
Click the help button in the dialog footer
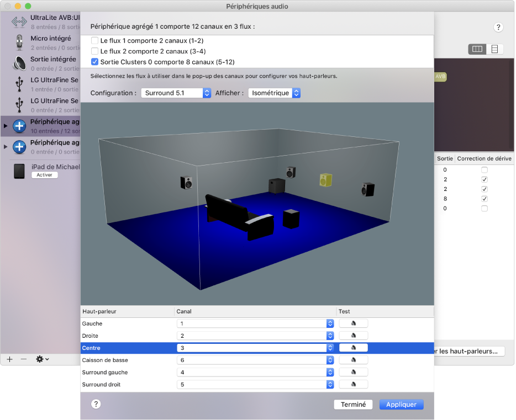[96, 405]
